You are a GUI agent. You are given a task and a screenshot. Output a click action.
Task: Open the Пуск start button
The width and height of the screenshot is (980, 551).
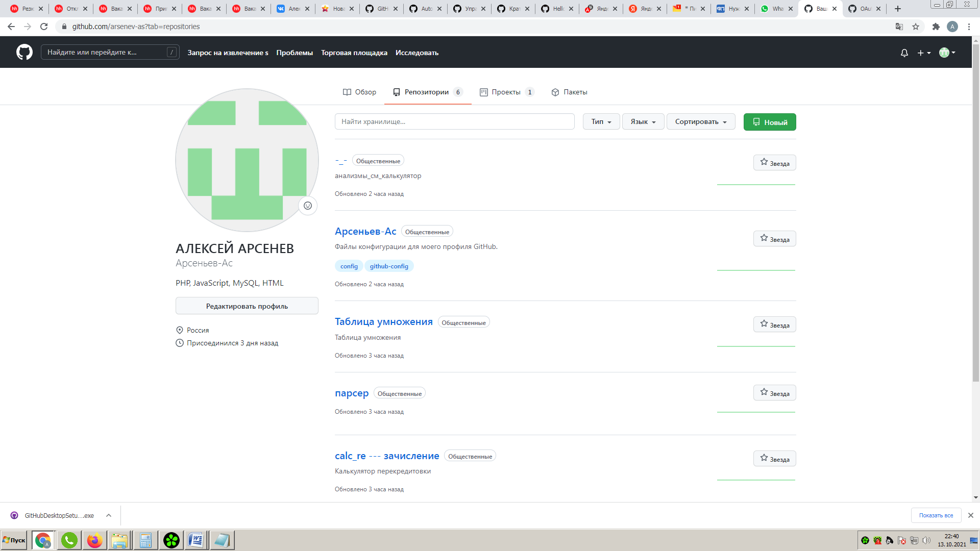[x=14, y=540]
